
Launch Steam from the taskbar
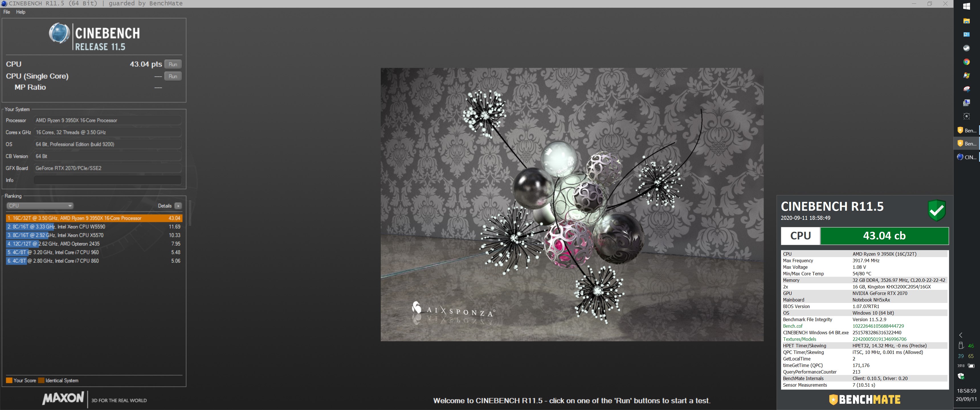coord(966,48)
